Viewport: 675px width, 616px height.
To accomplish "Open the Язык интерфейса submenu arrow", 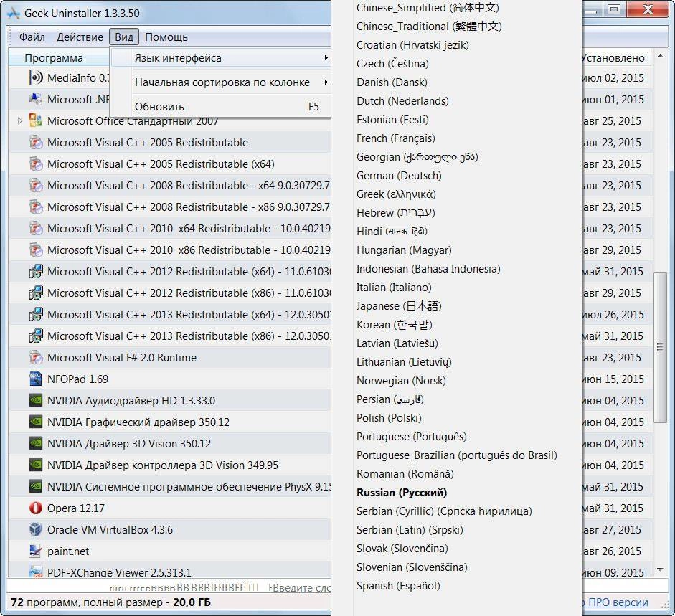I will pyautogui.click(x=326, y=57).
